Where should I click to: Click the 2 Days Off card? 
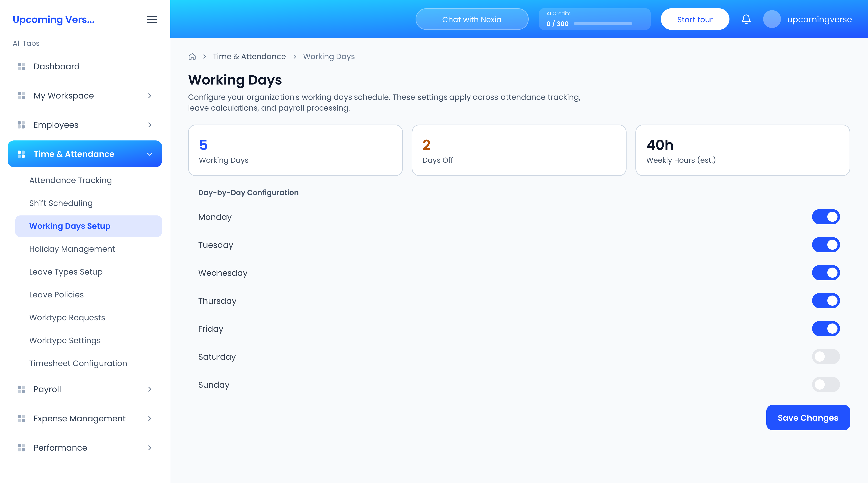[x=519, y=150]
